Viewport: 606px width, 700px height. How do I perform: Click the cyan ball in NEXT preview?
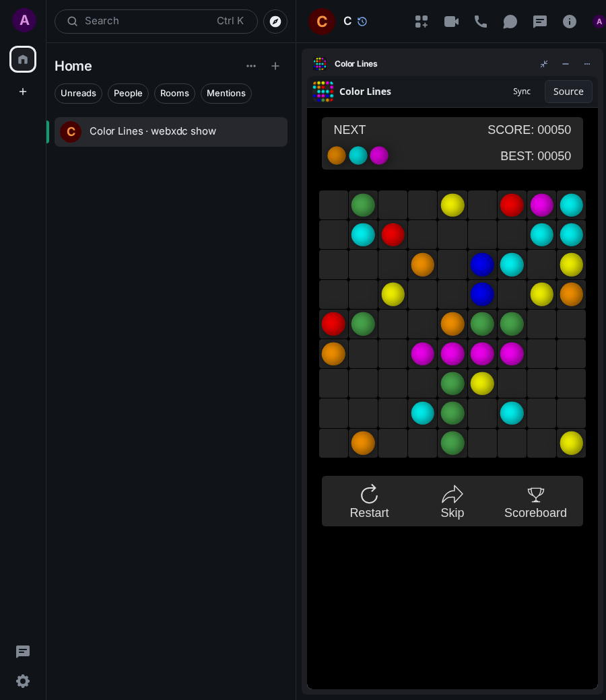click(358, 155)
